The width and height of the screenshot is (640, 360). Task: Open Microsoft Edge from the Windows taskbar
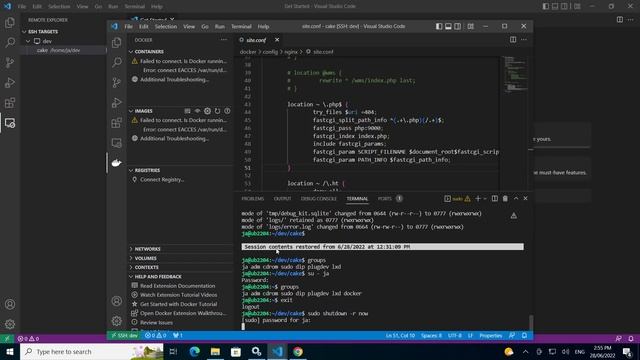tap(195, 351)
